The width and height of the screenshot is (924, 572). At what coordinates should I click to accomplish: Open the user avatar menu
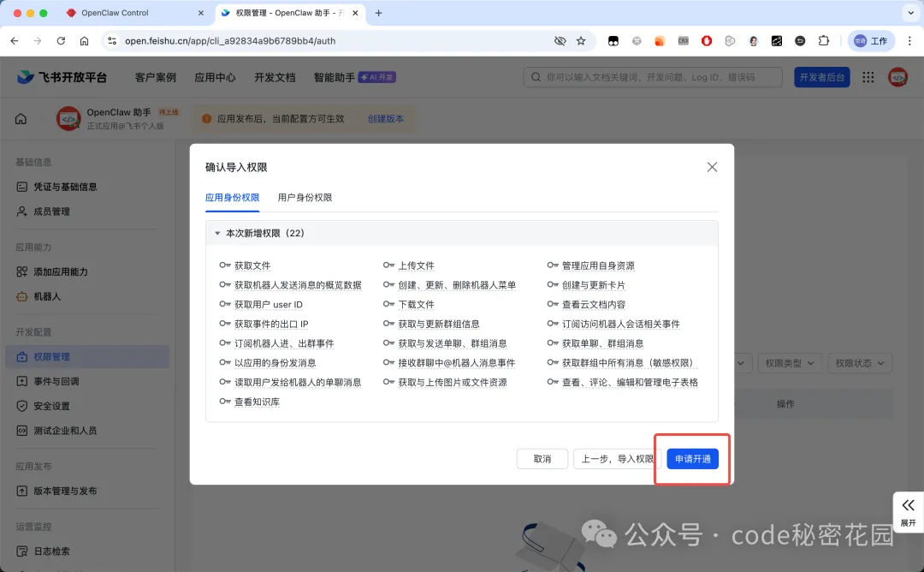[x=898, y=77]
